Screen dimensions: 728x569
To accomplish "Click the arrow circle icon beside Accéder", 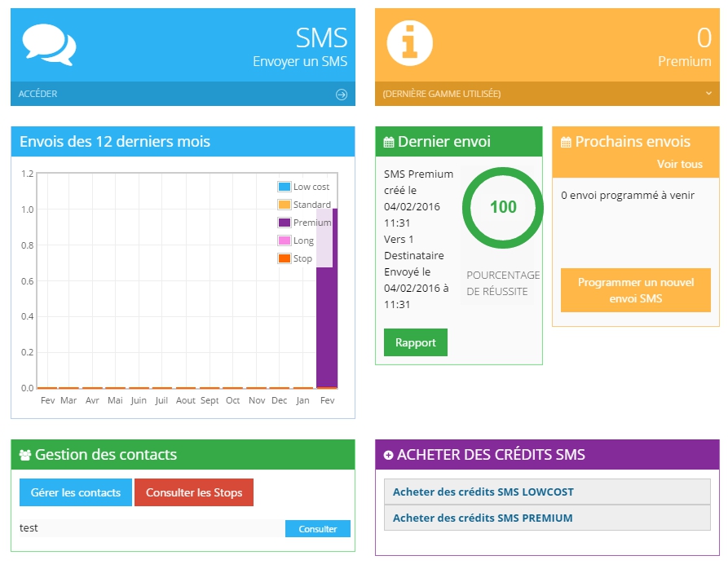I will coord(342,95).
